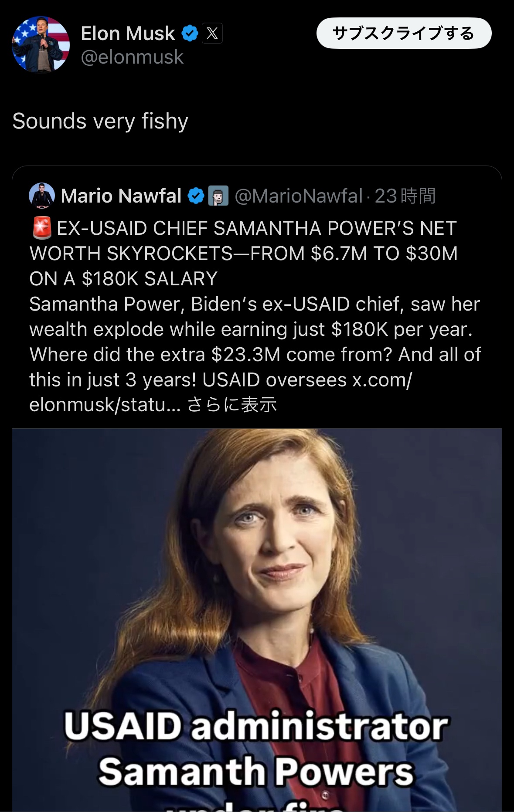
Task: Tap the "Sounds very fishy" post text
Action: (x=100, y=121)
